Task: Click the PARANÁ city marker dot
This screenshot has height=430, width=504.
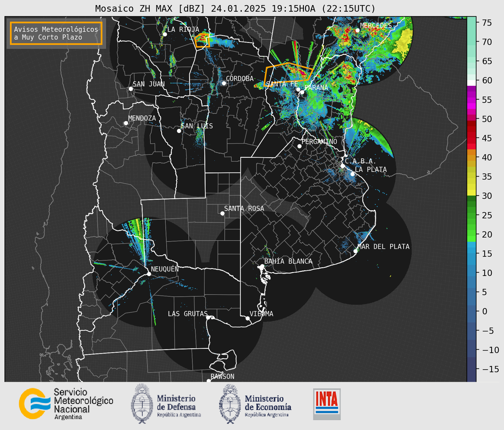Action: coord(302,92)
